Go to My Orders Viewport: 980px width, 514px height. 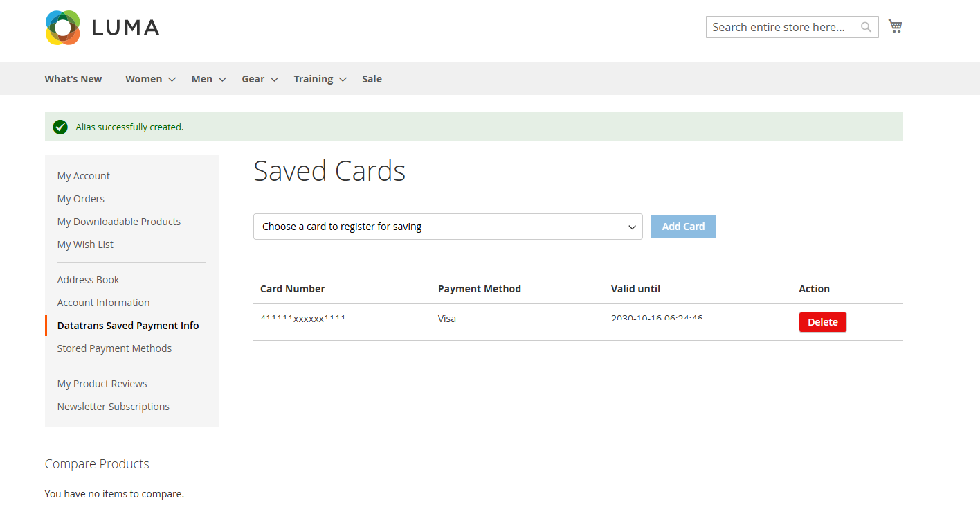80,199
